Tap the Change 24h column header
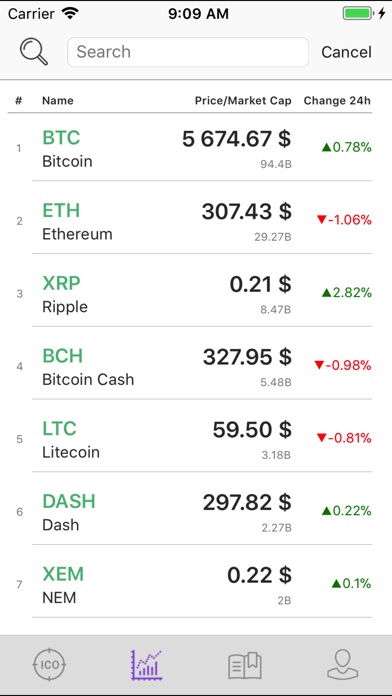The width and height of the screenshot is (392, 696). 337,101
